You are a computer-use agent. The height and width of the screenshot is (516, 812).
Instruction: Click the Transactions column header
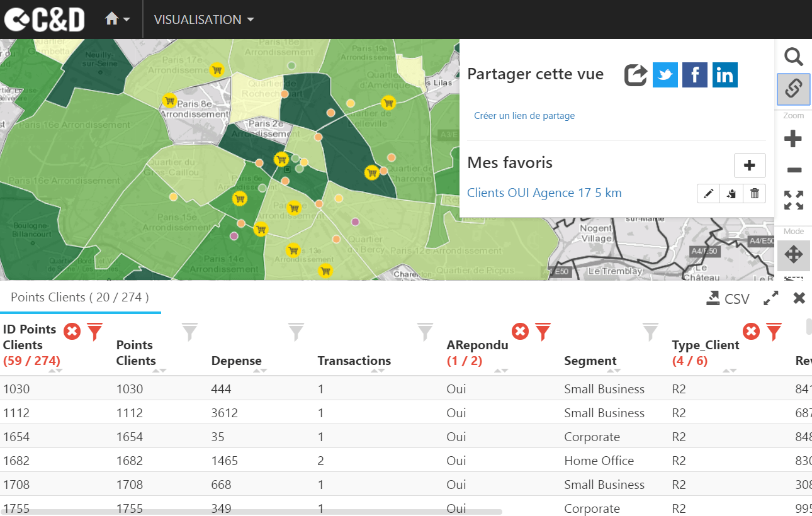(x=354, y=361)
